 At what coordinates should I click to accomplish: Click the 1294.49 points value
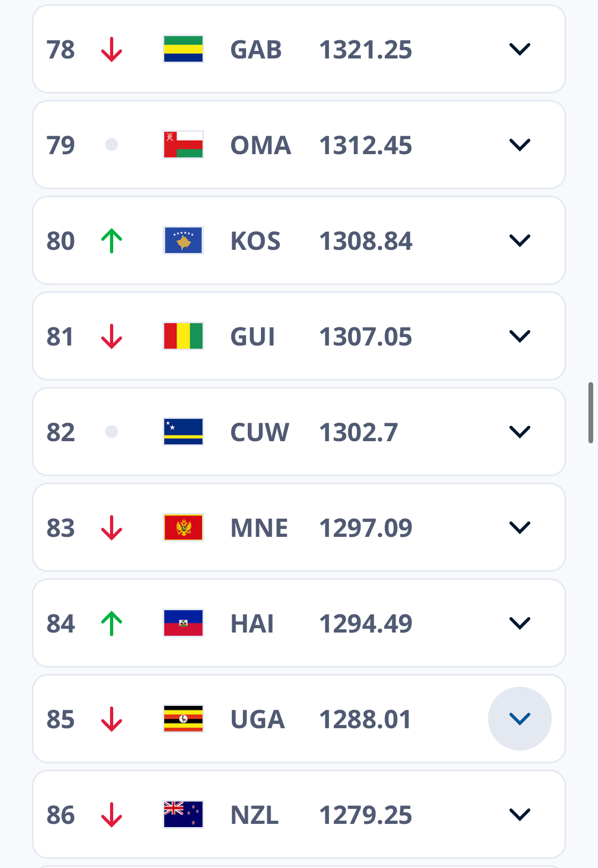coord(365,623)
